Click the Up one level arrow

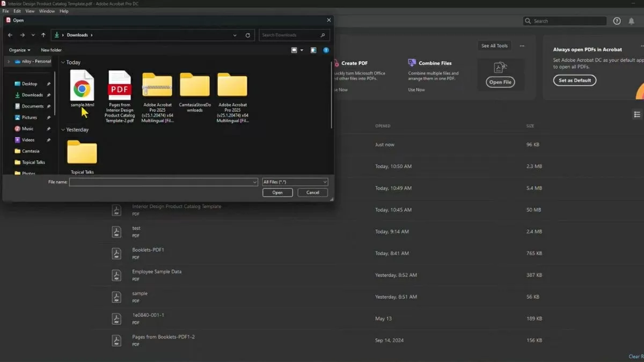tap(43, 35)
